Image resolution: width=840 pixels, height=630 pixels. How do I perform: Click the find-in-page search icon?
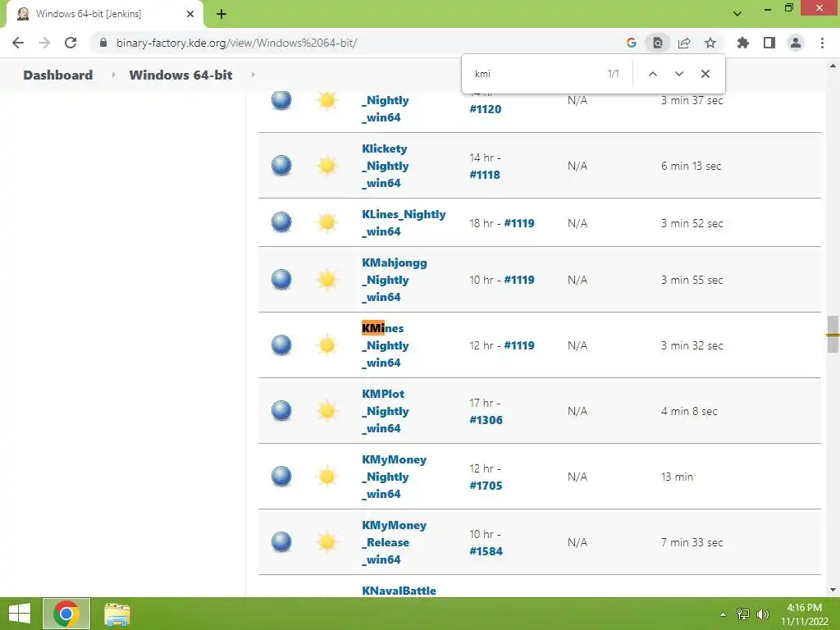tap(658, 43)
